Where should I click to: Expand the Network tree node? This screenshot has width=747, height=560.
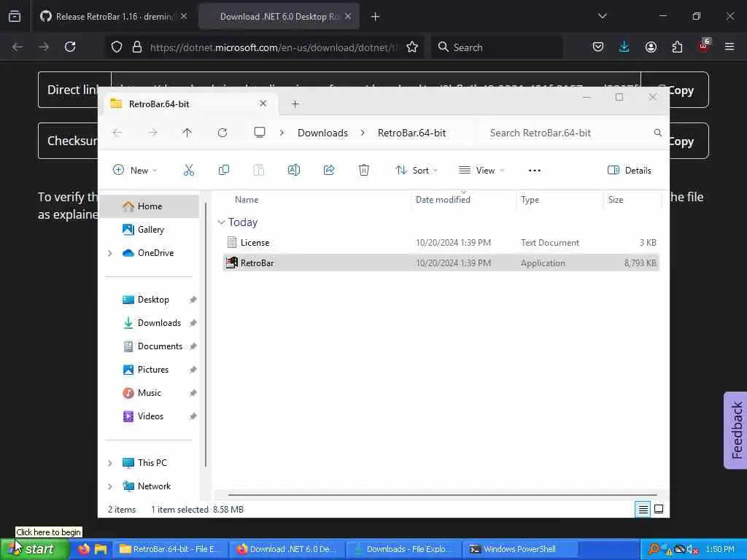pyautogui.click(x=110, y=486)
